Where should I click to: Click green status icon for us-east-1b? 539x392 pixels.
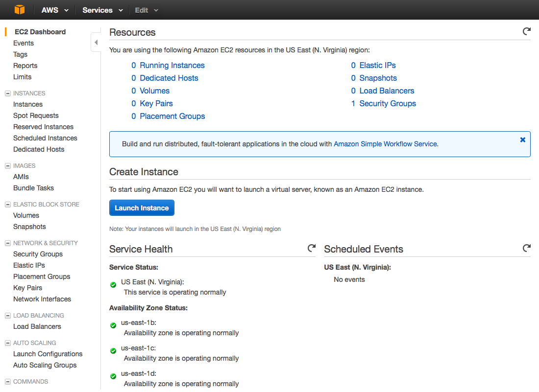(x=113, y=325)
